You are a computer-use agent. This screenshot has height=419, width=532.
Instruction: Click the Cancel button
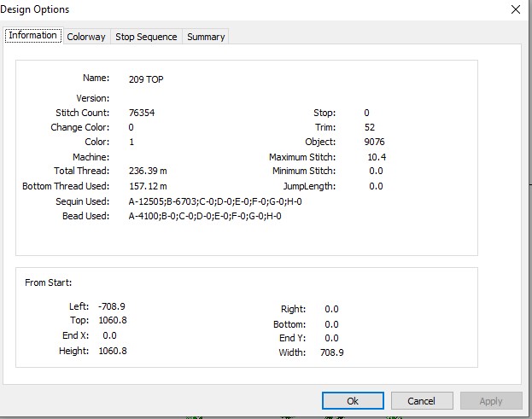[x=422, y=401]
